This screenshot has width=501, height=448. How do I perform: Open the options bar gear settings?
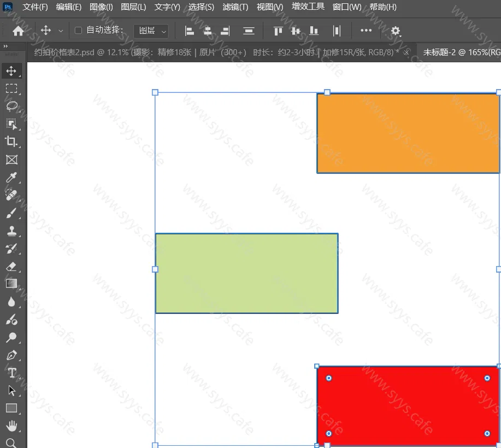(x=396, y=31)
